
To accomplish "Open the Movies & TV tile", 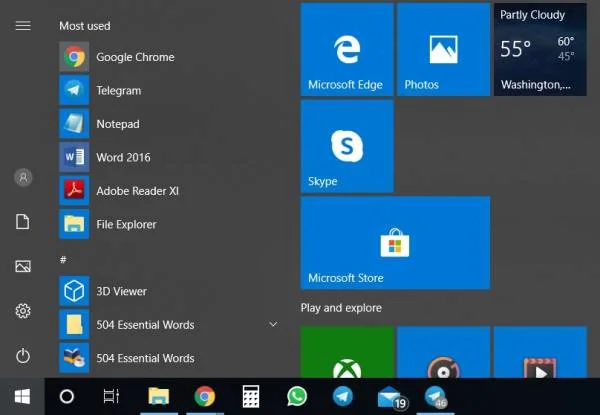I will coord(540,352).
